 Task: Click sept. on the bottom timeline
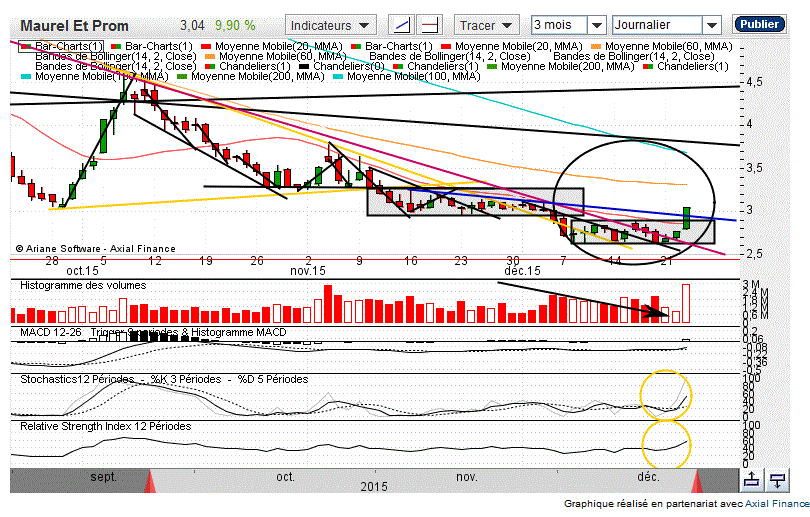pyautogui.click(x=103, y=477)
